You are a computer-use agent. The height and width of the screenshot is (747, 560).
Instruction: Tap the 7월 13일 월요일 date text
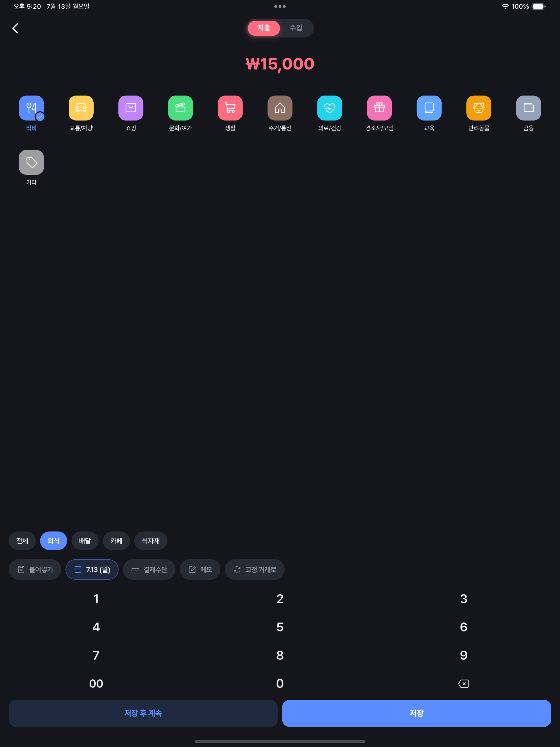click(68, 7)
